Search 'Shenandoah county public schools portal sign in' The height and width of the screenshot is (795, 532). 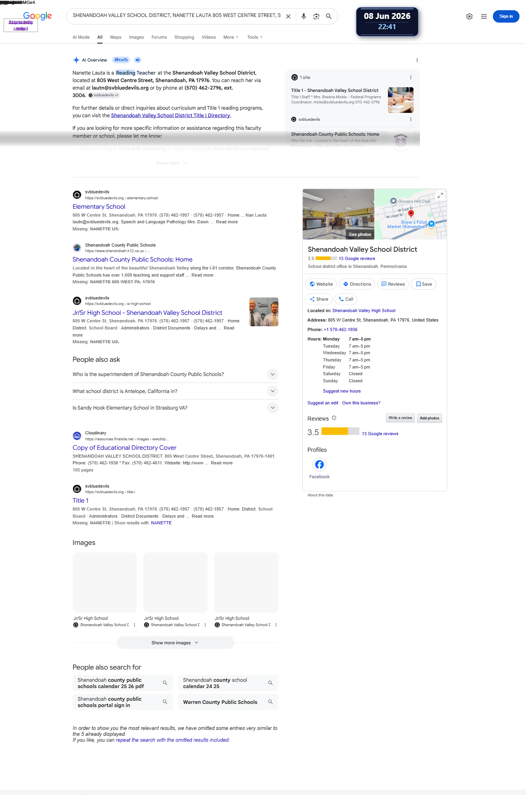coord(123,702)
